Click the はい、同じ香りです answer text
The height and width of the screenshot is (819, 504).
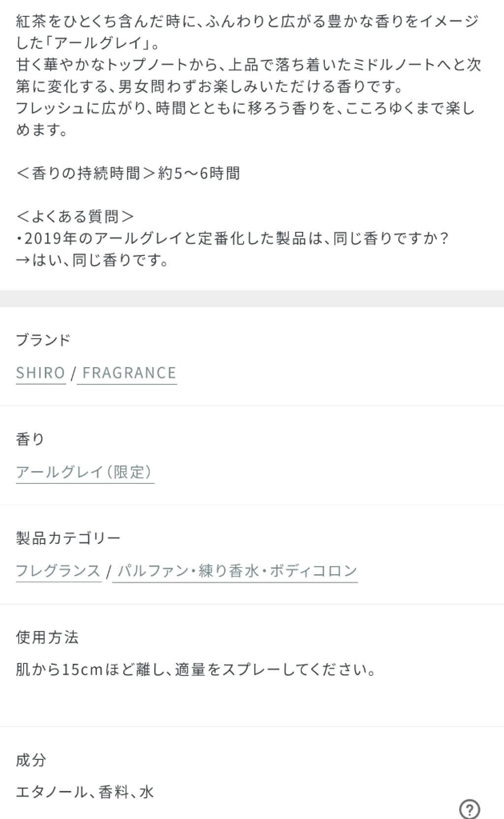click(93, 260)
